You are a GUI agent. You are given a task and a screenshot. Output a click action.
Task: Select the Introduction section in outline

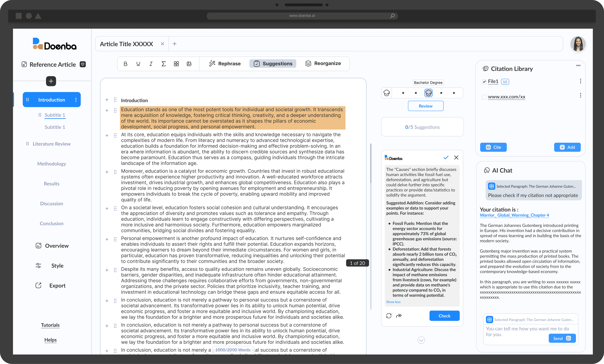(x=52, y=100)
